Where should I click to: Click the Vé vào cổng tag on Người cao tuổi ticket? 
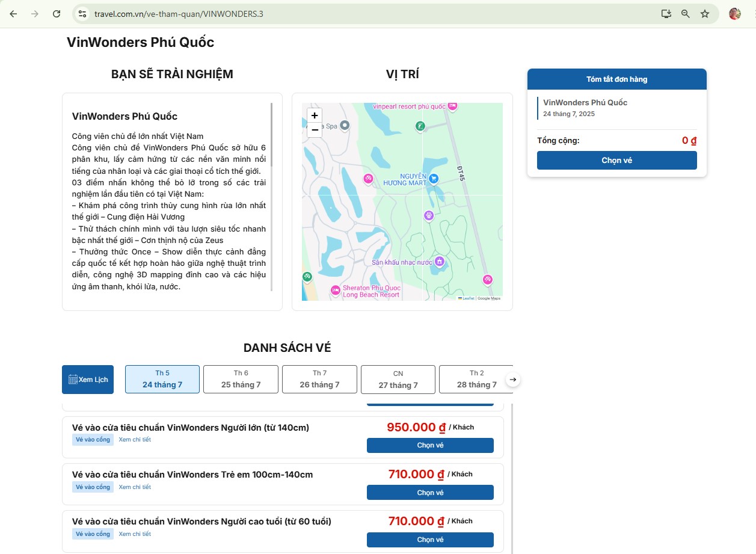[93, 534]
